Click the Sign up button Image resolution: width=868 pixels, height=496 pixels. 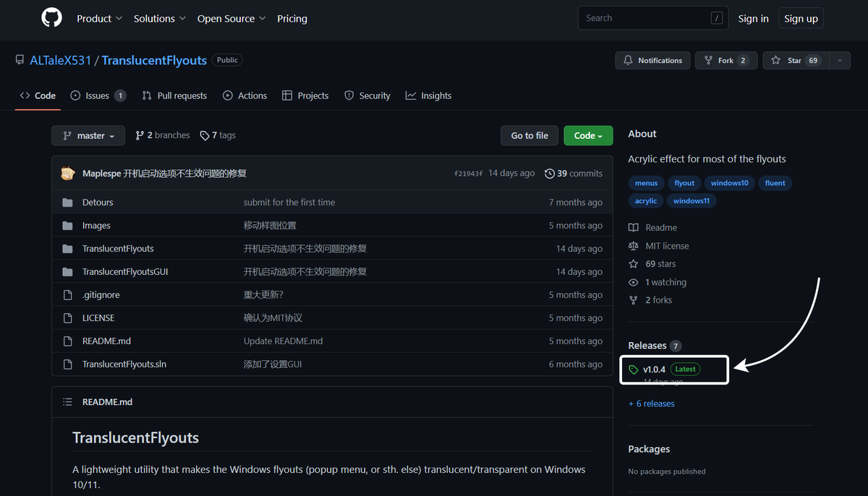pyautogui.click(x=801, y=19)
